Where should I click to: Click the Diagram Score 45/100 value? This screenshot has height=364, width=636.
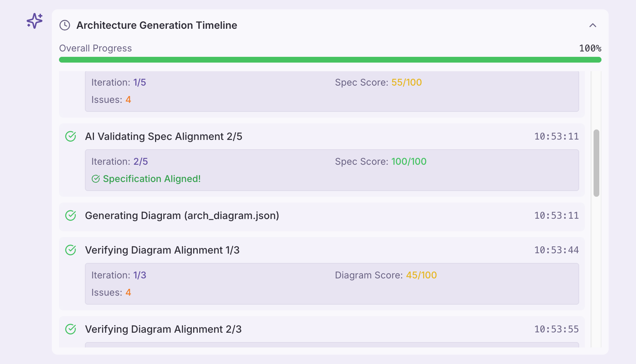pos(421,275)
